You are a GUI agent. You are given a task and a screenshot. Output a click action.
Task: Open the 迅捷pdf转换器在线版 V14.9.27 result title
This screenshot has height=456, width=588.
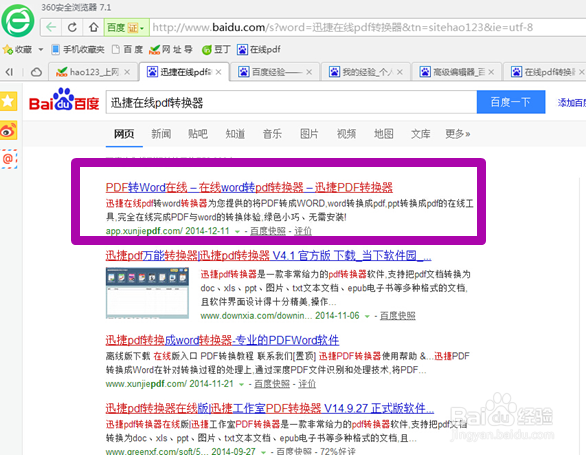tap(270, 408)
